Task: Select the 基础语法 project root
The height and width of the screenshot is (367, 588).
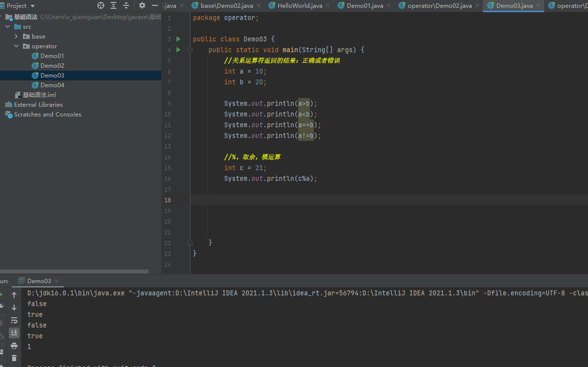Action: pos(25,17)
